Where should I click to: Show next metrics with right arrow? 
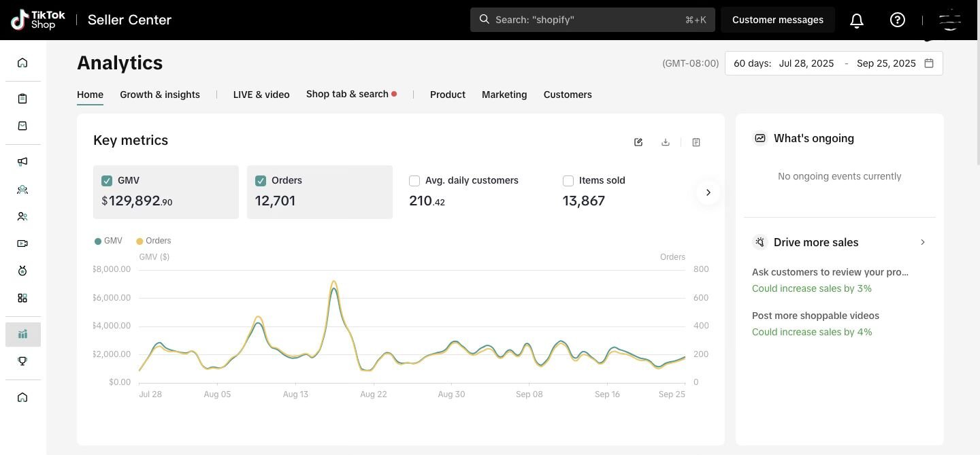[708, 192]
